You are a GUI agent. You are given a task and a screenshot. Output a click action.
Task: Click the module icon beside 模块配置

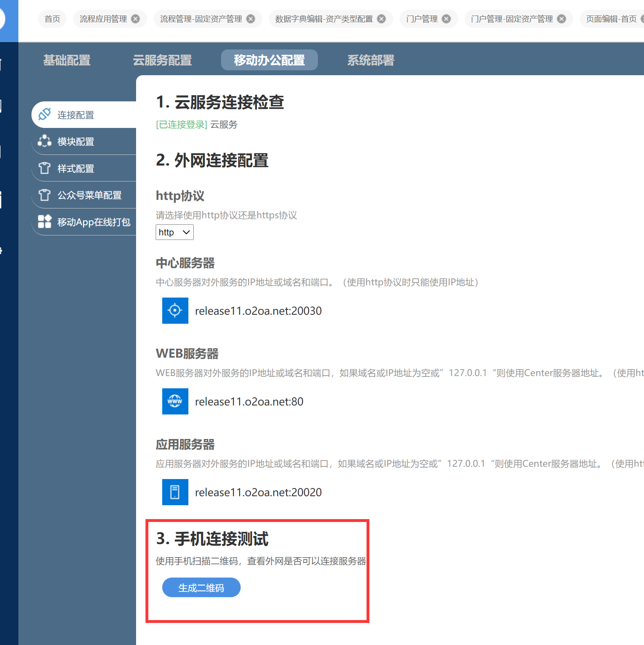[45, 141]
